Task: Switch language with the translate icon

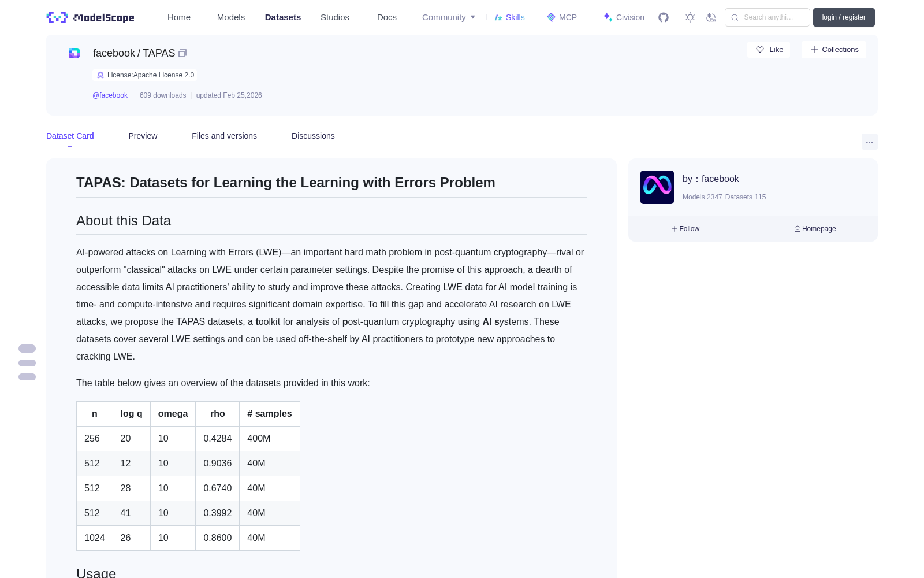Action: [711, 17]
